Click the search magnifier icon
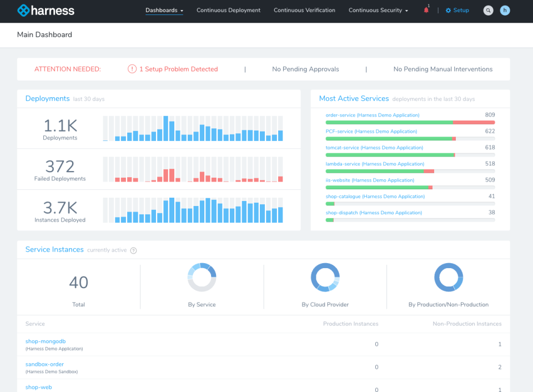This screenshot has height=392, width=533. click(488, 10)
